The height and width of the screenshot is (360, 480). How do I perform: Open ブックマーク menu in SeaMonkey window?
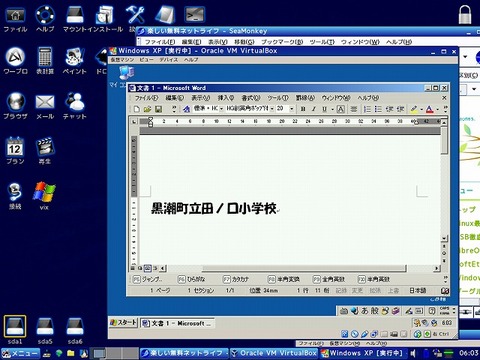pyautogui.click(x=282, y=42)
